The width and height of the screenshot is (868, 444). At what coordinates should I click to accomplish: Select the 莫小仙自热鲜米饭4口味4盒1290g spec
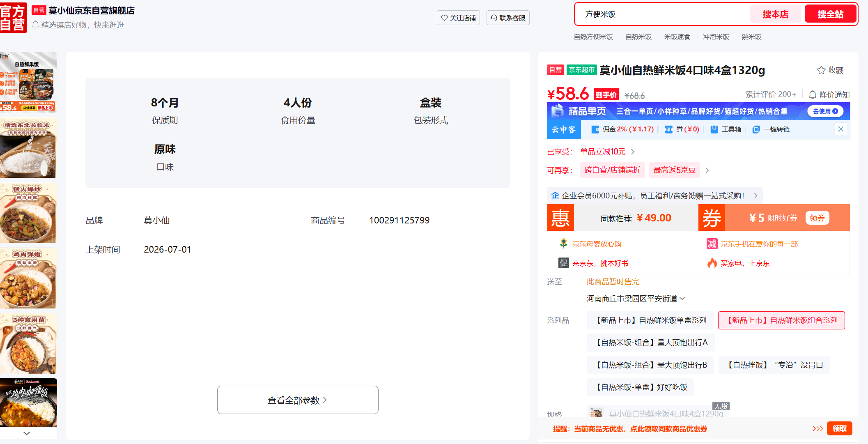tap(658, 412)
